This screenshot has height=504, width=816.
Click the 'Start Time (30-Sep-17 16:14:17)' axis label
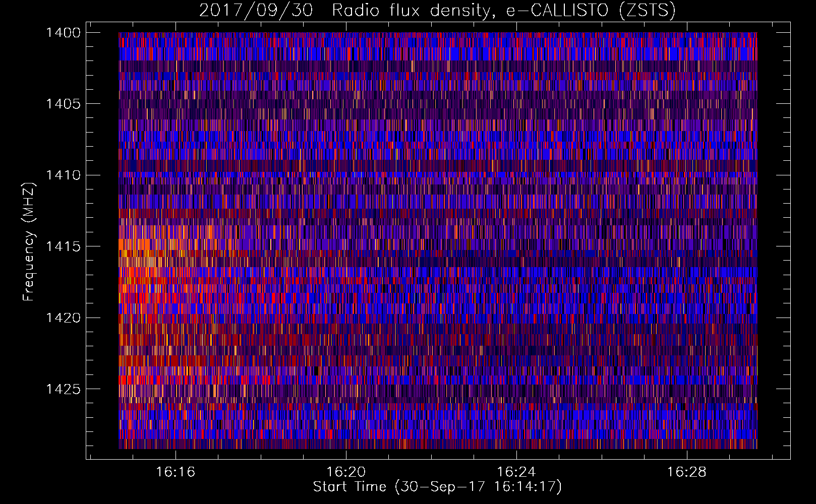(x=437, y=487)
